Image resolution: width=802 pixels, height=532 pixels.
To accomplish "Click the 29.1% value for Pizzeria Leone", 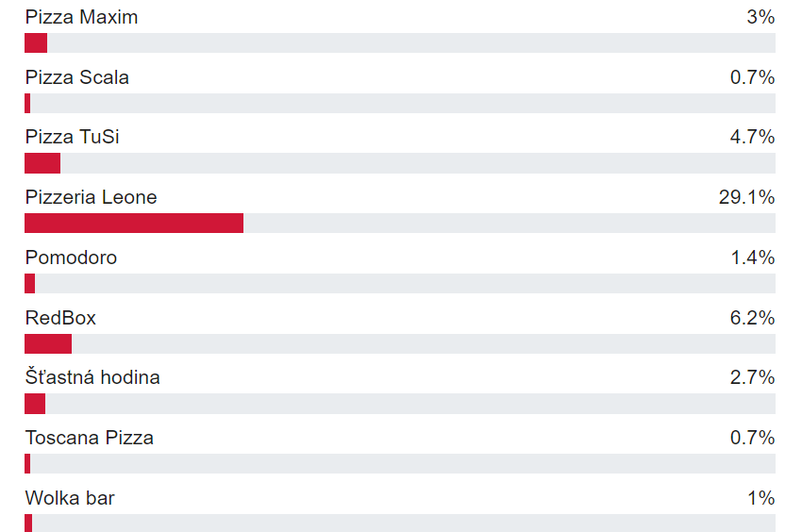I will coord(746,197).
